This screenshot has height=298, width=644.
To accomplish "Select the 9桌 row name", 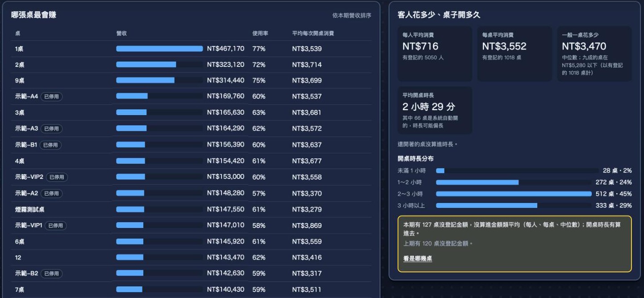I will tap(20, 81).
